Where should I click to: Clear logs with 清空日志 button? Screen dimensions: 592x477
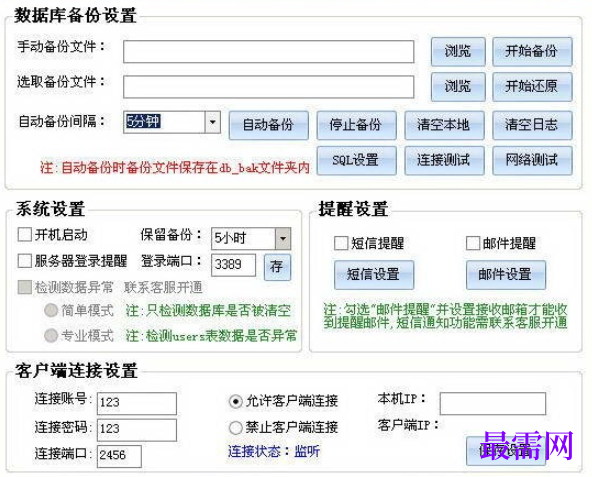pyautogui.click(x=532, y=125)
